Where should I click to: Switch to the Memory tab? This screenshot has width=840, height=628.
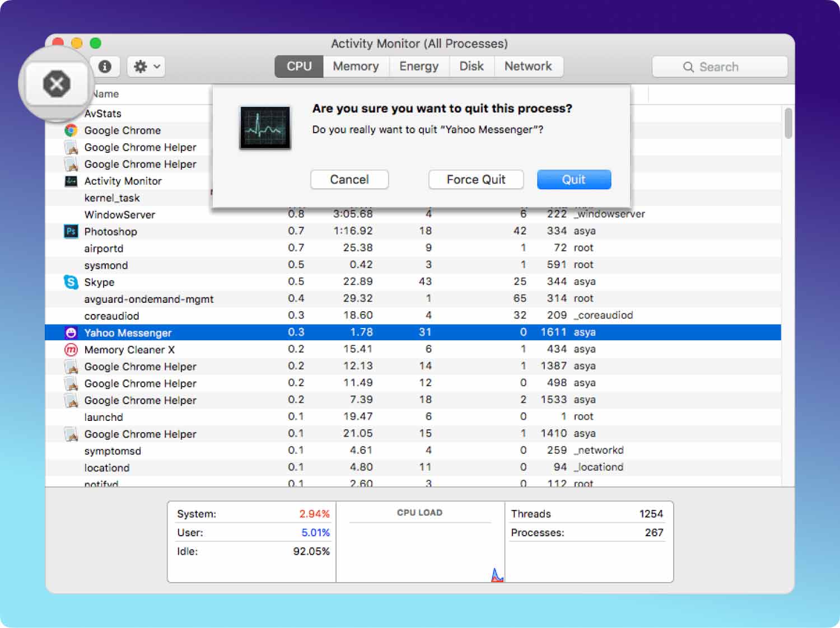point(356,66)
